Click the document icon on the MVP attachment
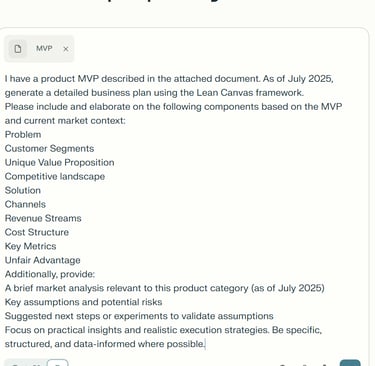Viewport: 375px width, 366px height. [18, 49]
